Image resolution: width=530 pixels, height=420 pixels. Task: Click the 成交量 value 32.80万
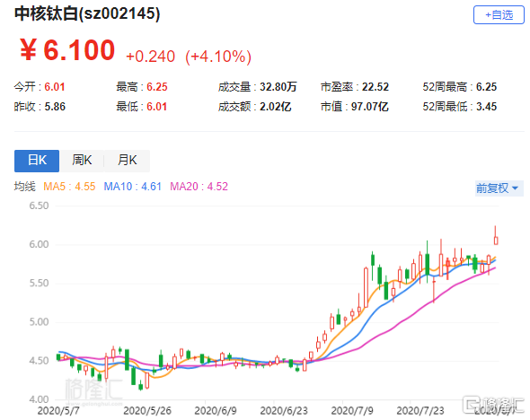point(278,87)
